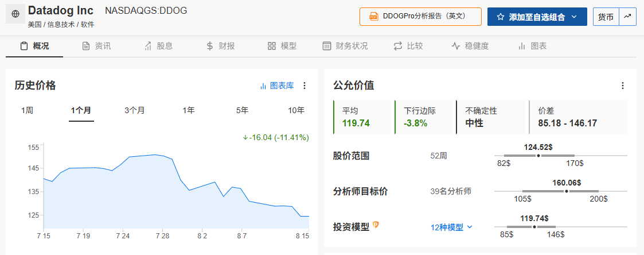644x255 pixels.
Task: Select the 3个月 time range
Action: click(135, 110)
